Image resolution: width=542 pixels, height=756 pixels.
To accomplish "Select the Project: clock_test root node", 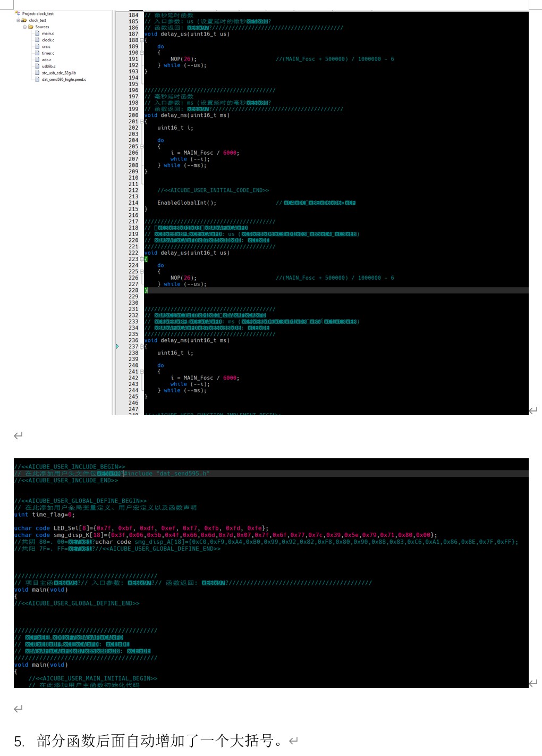I will tap(38, 13).
